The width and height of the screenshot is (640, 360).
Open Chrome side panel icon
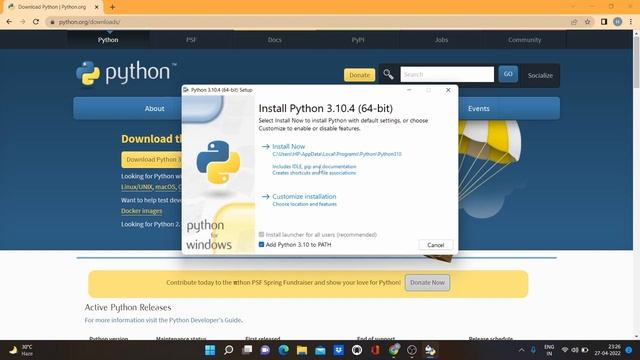click(604, 22)
